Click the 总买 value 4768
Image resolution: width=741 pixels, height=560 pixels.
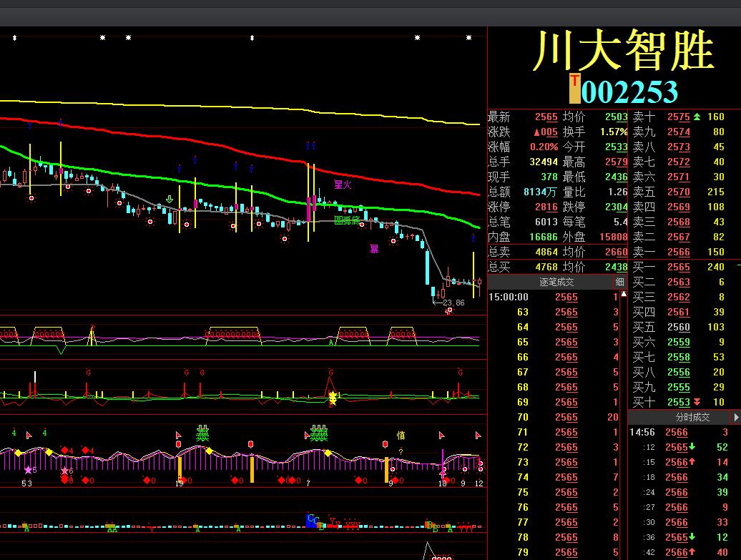pyautogui.click(x=546, y=267)
